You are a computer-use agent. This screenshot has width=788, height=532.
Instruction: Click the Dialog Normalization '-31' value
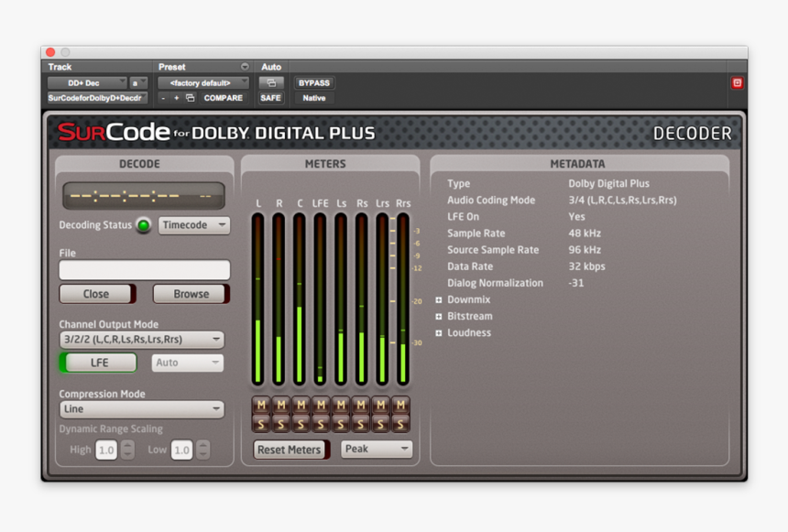[576, 283]
